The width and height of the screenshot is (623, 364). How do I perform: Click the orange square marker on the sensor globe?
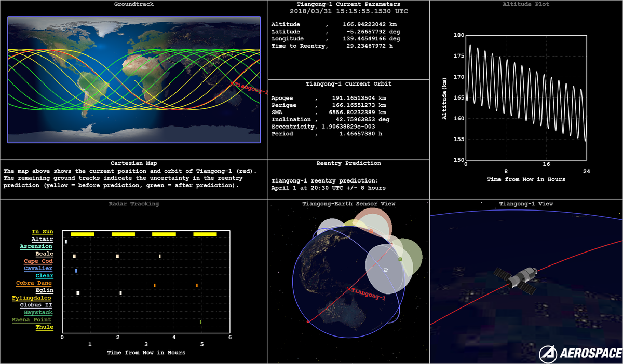pyautogui.click(x=371, y=231)
